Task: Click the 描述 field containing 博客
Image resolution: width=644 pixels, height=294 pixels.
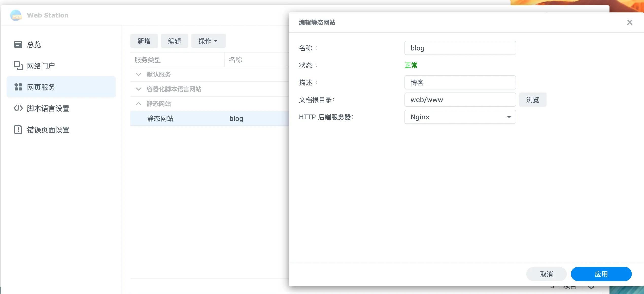Action: pyautogui.click(x=460, y=83)
